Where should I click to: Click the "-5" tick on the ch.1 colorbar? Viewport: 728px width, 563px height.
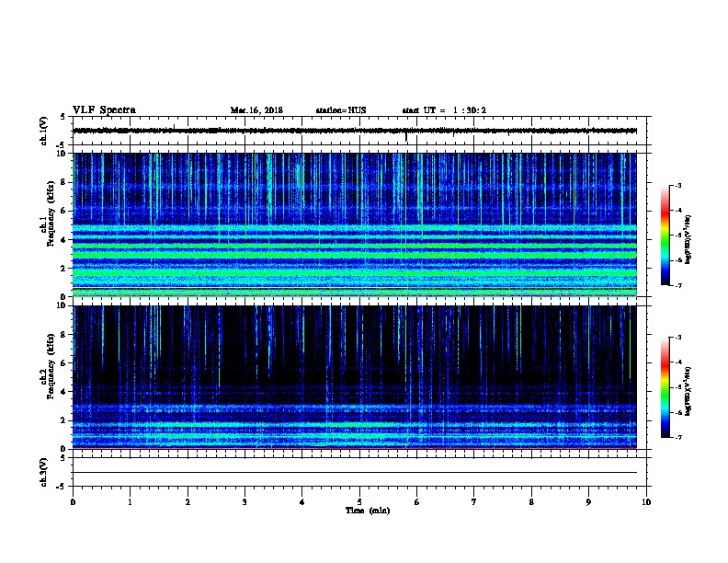tap(678, 236)
